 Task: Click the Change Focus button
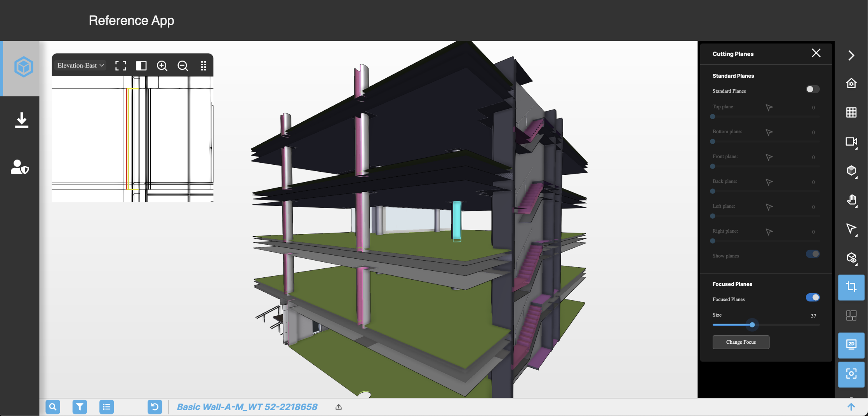[x=741, y=342]
